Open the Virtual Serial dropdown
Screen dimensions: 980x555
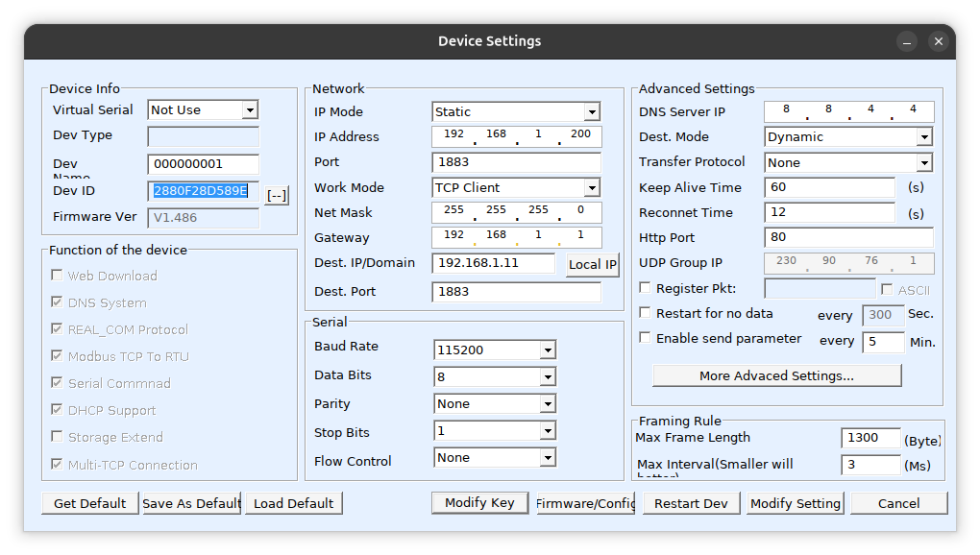203,109
